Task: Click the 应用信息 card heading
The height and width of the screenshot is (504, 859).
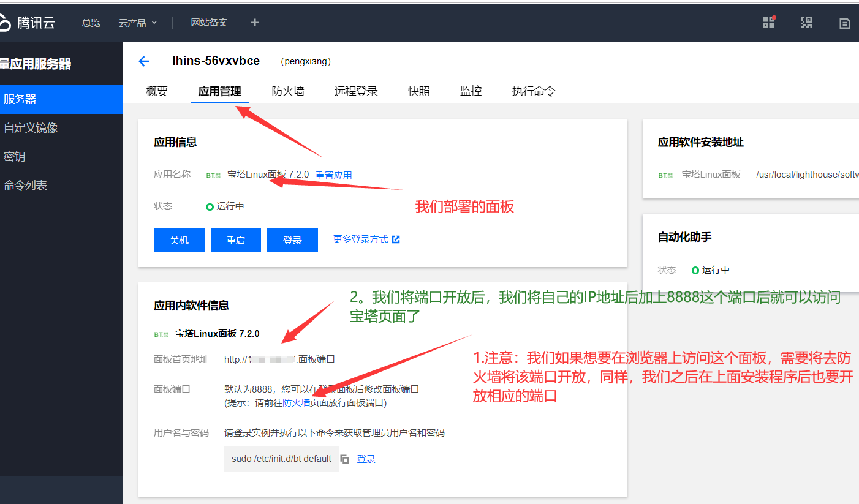Action: pyautogui.click(x=175, y=142)
